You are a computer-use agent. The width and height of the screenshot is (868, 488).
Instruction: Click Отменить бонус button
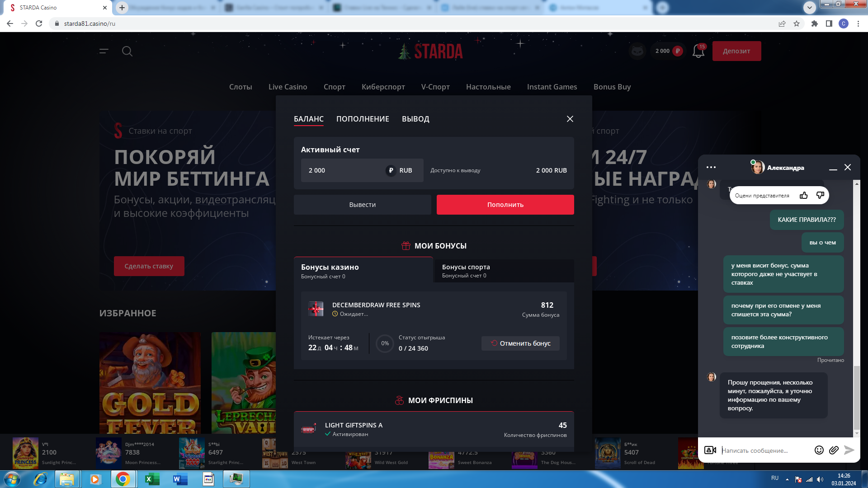pyautogui.click(x=520, y=343)
